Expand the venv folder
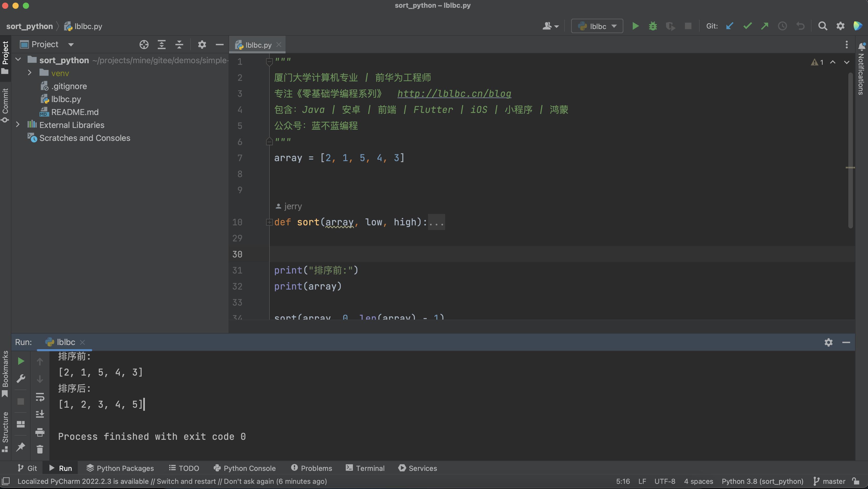The width and height of the screenshot is (868, 489). pyautogui.click(x=30, y=73)
